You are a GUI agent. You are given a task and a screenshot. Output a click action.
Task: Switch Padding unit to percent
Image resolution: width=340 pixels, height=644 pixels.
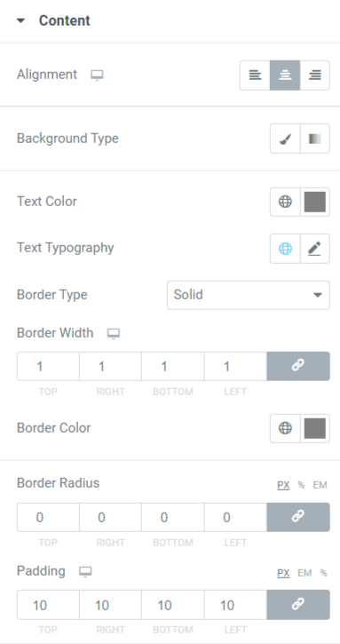click(x=323, y=573)
